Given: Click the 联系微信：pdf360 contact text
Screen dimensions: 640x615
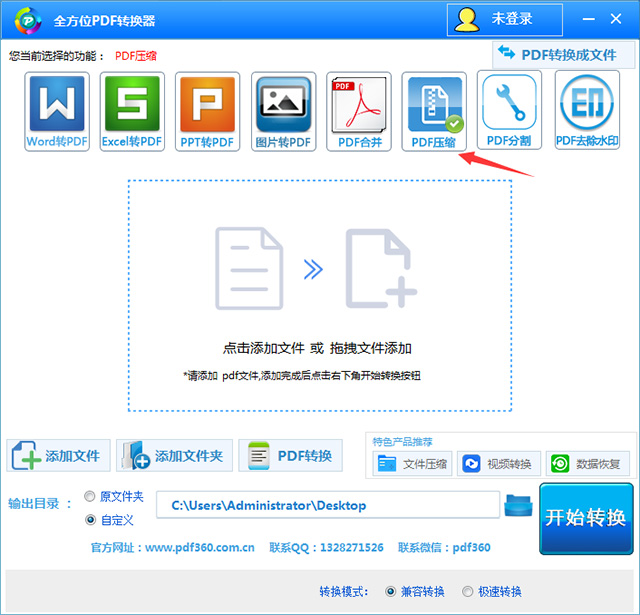Looking at the screenshot, I should point(444,547).
